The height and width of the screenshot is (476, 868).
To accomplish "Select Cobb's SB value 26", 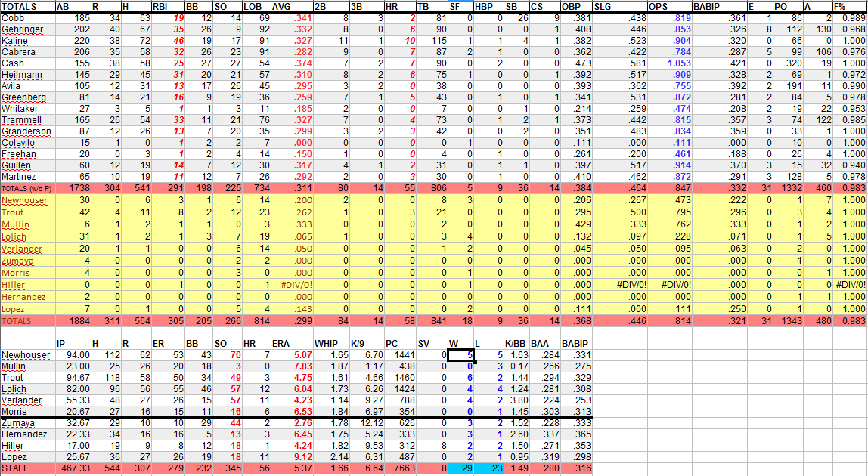I will (516, 18).
